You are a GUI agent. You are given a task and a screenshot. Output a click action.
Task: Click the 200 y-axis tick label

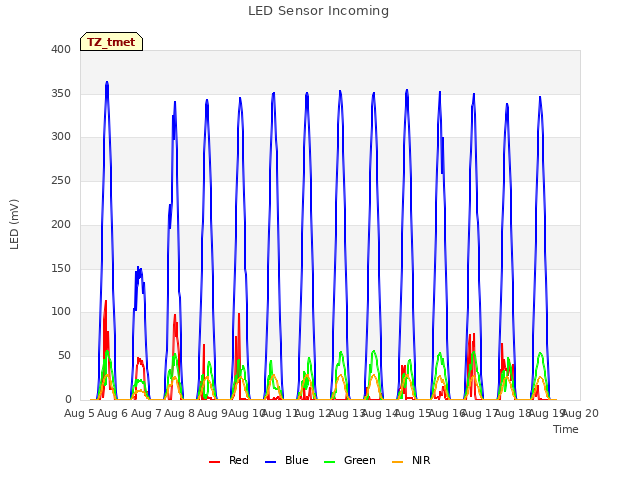coord(61,224)
